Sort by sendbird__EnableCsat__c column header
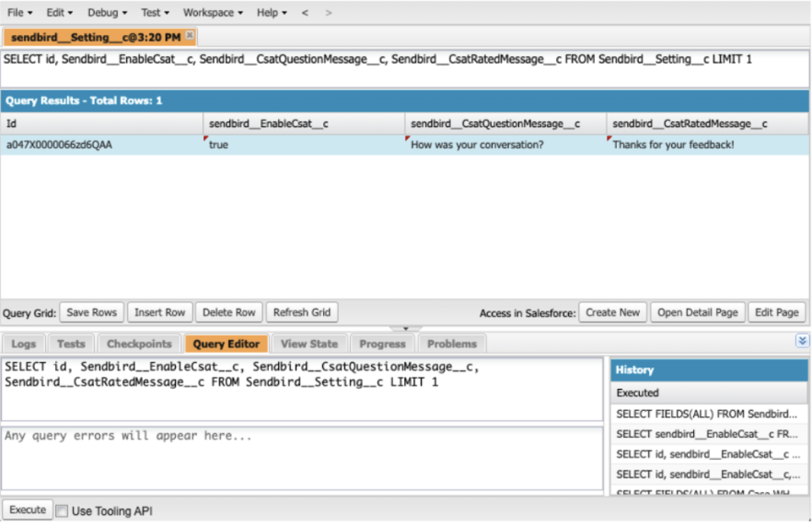Image resolution: width=812 pixels, height=522 pixels. [x=304, y=124]
